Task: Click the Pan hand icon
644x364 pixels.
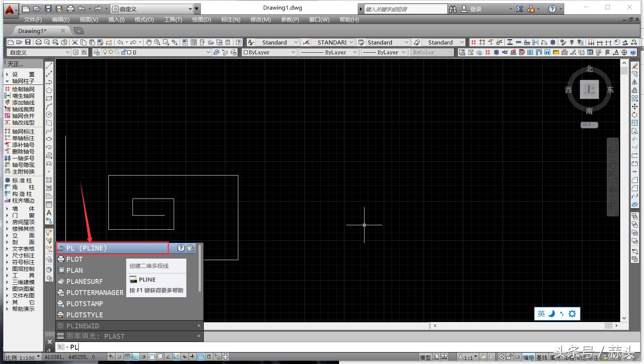Action: pyautogui.click(x=149, y=42)
